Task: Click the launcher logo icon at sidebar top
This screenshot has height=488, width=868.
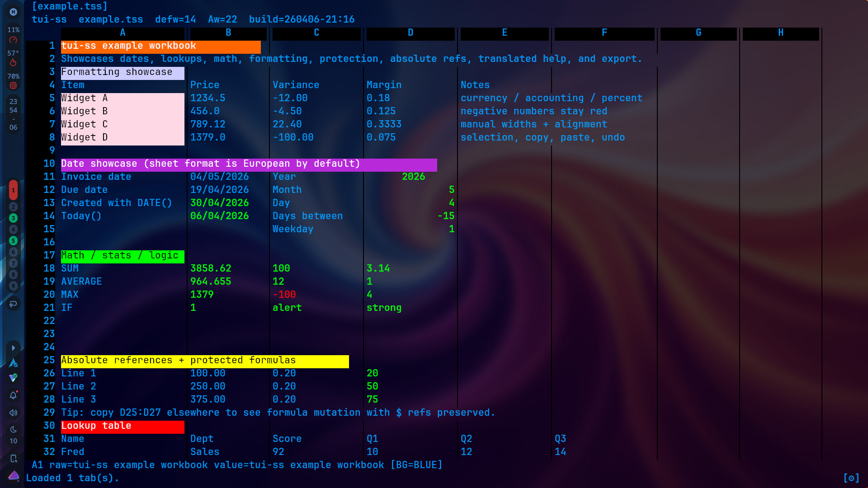Action: pos(13,12)
